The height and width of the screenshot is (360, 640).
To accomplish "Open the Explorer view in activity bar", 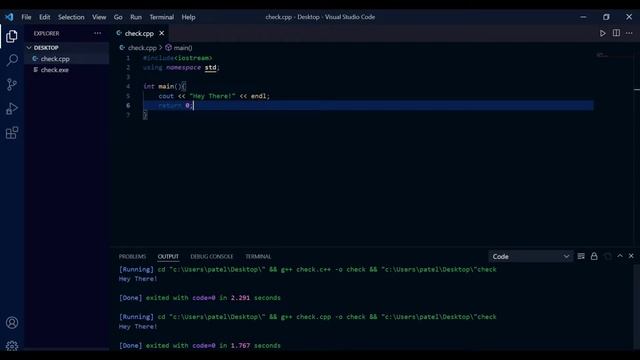I will tap(12, 36).
